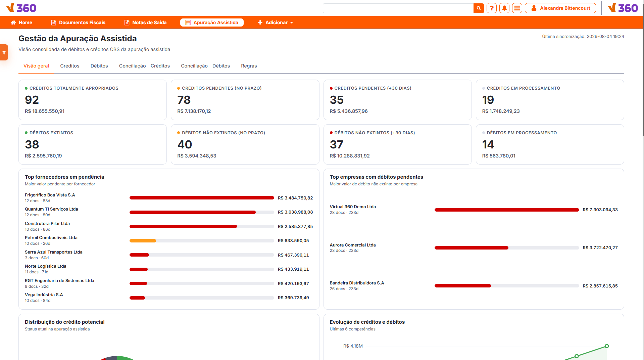The width and height of the screenshot is (644, 360).
Task: Open the help question mark icon
Action: tap(492, 8)
